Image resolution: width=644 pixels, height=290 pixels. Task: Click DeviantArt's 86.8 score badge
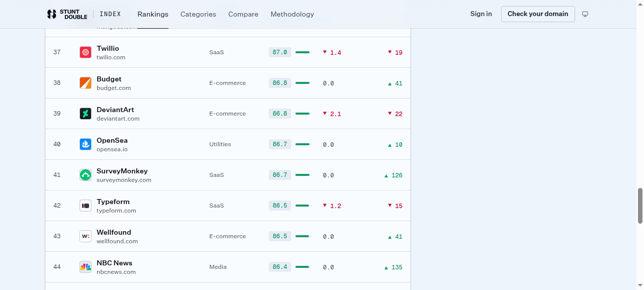(280, 114)
